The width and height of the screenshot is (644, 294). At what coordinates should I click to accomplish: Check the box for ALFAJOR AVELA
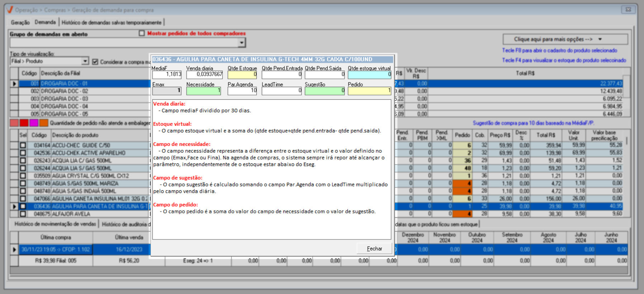click(x=23, y=214)
